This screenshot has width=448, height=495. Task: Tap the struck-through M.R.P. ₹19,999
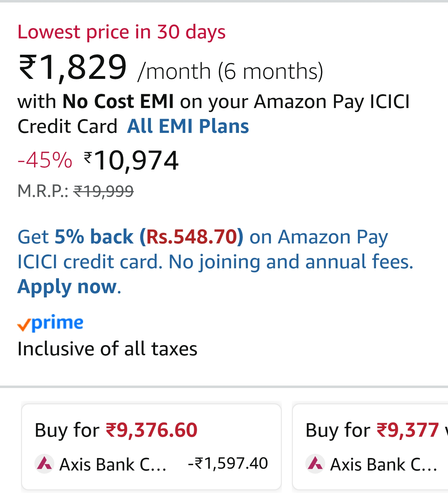tap(103, 191)
